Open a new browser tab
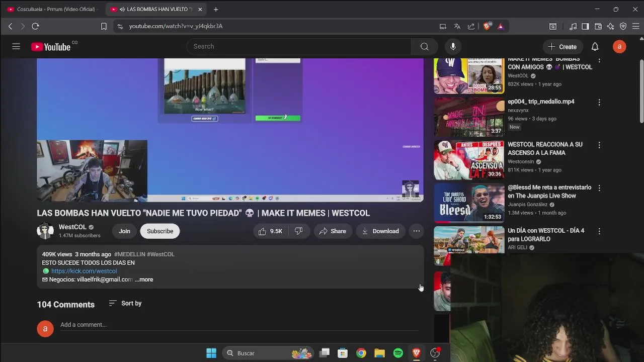 tap(216, 9)
